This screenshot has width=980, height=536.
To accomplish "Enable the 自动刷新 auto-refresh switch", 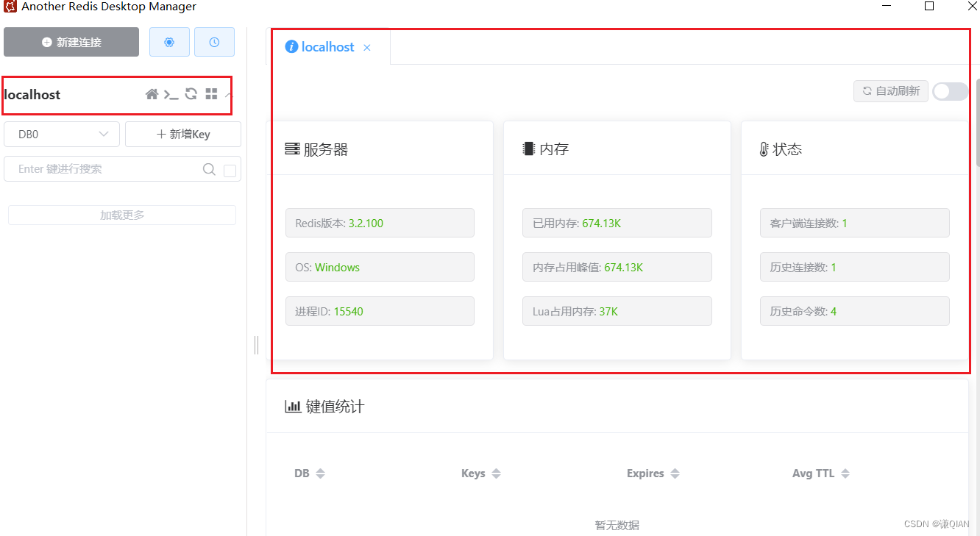I will [x=950, y=91].
